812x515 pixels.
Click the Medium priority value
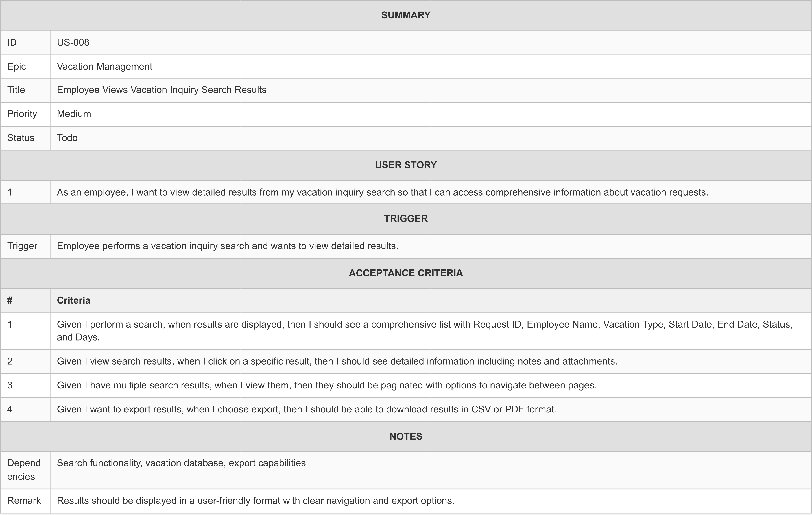tap(74, 114)
